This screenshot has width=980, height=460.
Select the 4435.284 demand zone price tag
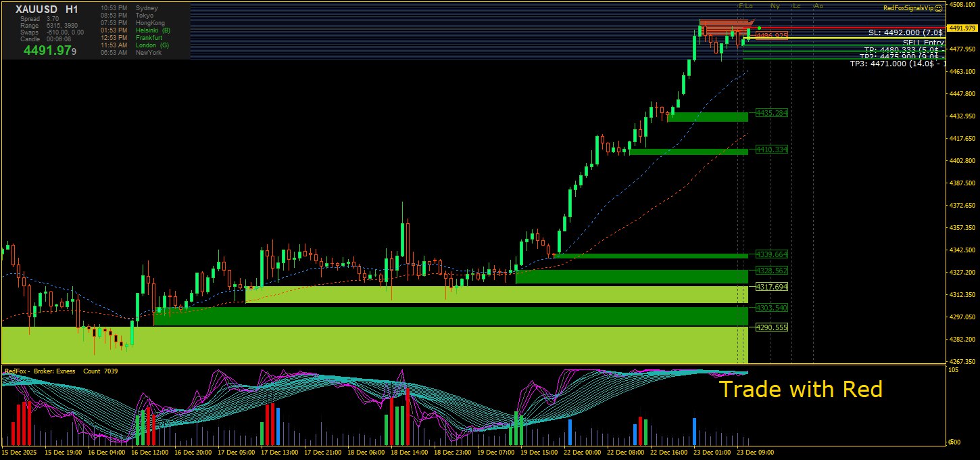[772, 113]
